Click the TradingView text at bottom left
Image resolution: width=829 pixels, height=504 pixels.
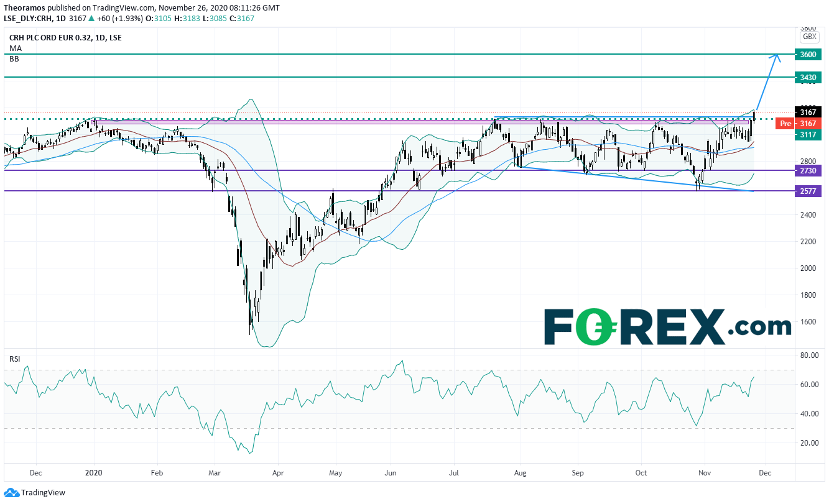click(x=42, y=493)
